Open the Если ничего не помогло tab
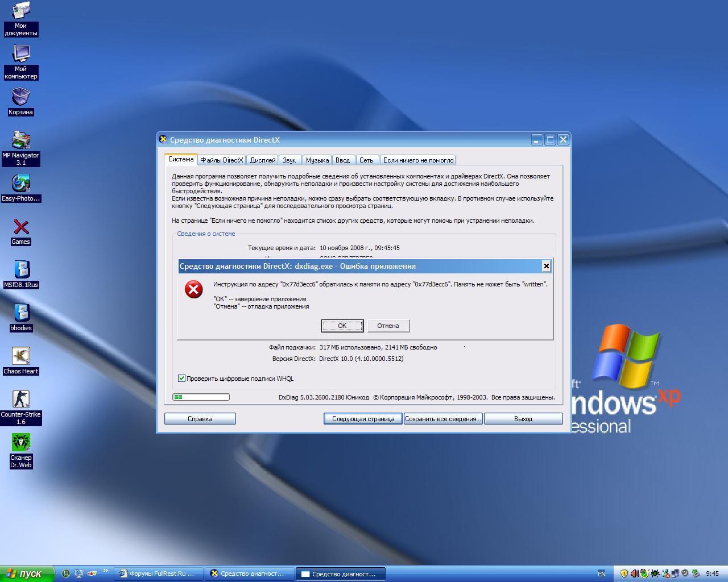This screenshot has width=728, height=582. point(418,160)
